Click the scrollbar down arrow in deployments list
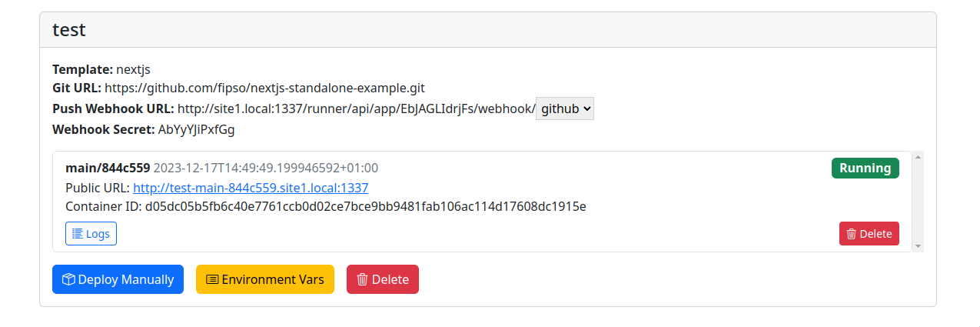The height and width of the screenshot is (327, 980). click(918, 245)
